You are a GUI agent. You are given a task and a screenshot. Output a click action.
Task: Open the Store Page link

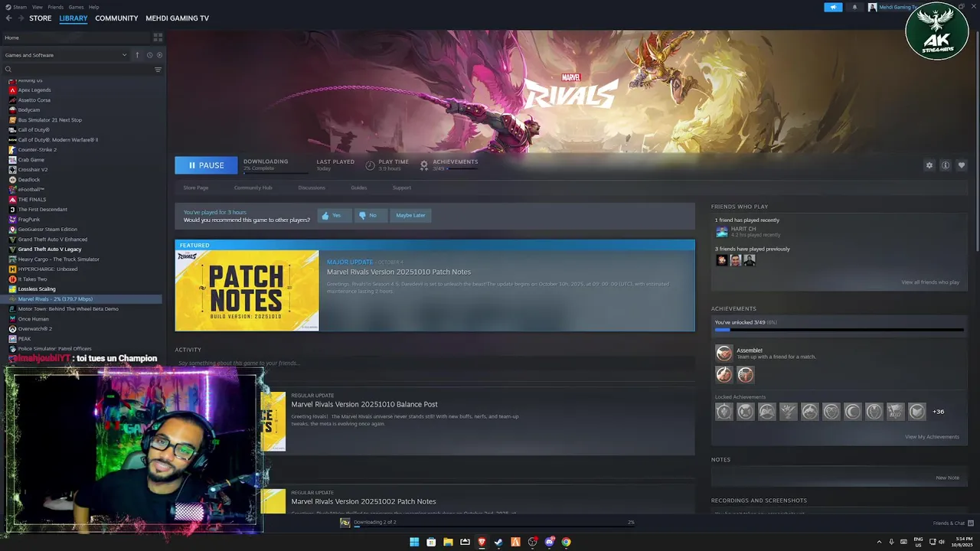(196, 187)
